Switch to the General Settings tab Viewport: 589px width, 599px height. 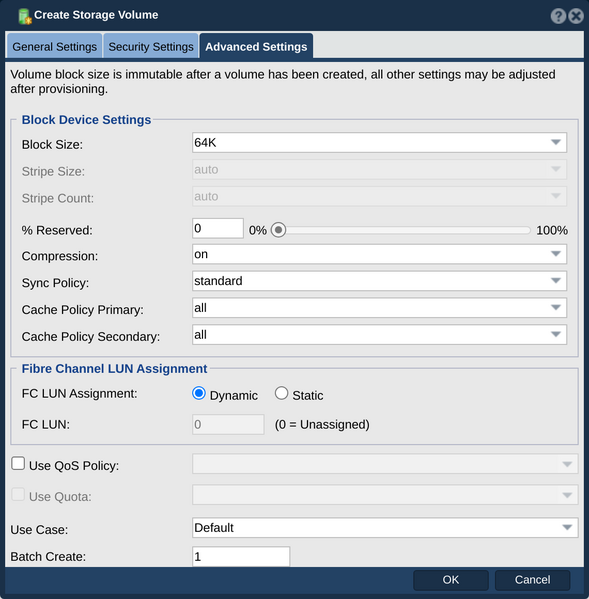[x=54, y=46]
